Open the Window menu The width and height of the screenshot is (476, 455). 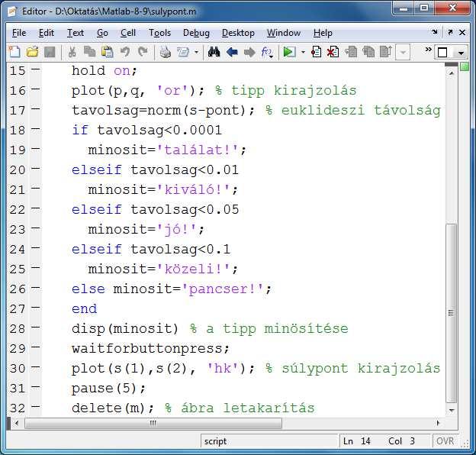point(284,33)
